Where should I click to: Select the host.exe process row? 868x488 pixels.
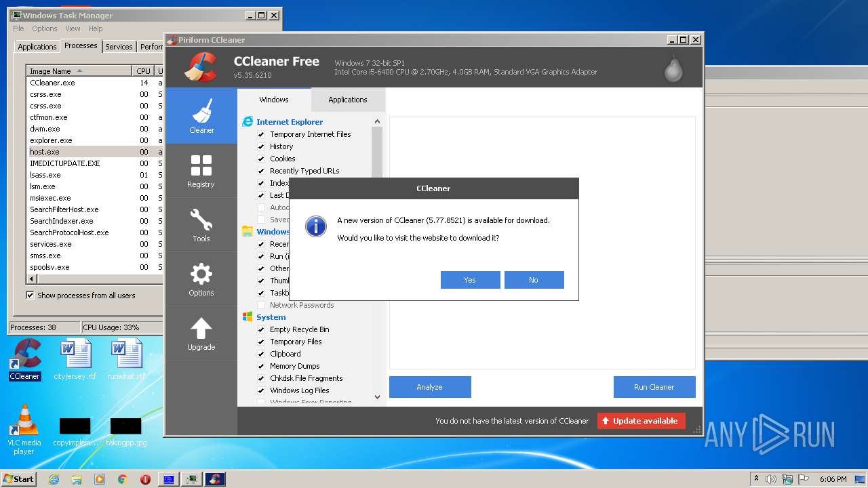(x=94, y=152)
